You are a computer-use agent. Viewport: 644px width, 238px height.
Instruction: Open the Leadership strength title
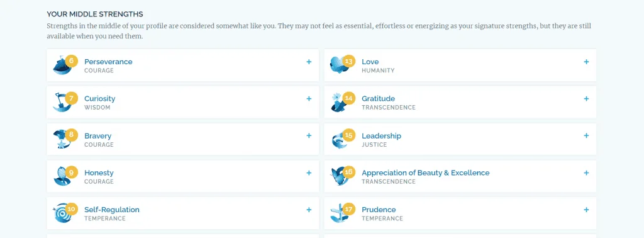(x=381, y=135)
